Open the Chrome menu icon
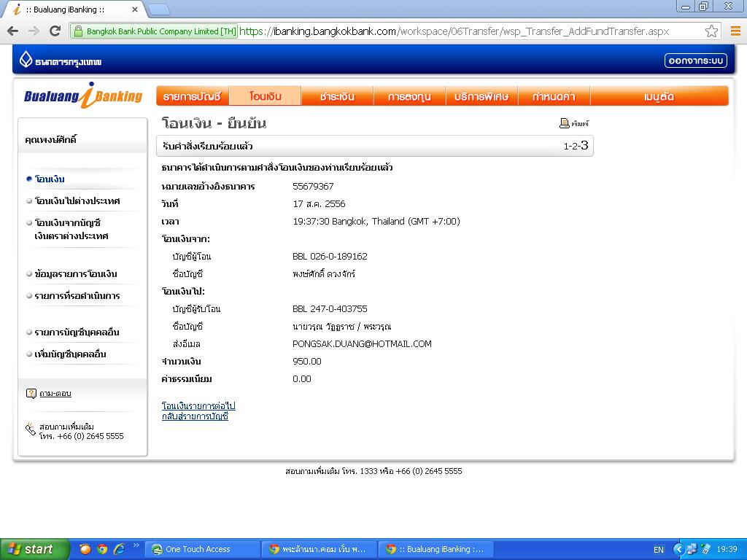This screenshot has height=560, width=747. 735,31
